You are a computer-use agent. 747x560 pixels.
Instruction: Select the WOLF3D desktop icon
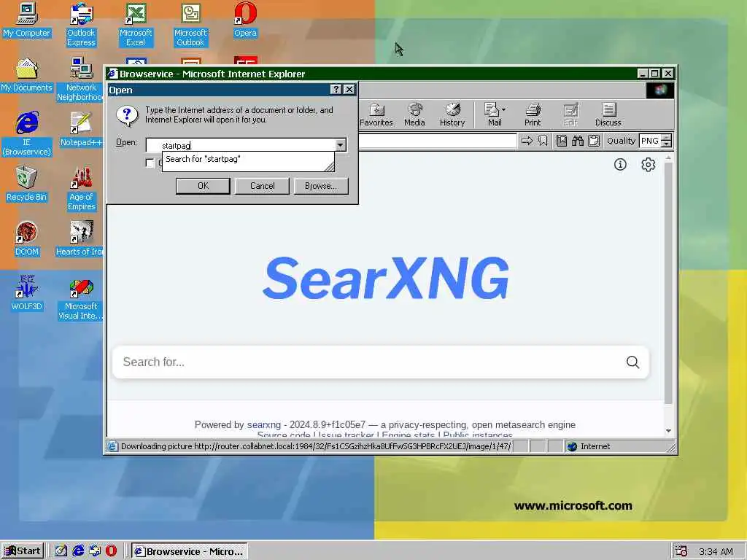(26, 294)
